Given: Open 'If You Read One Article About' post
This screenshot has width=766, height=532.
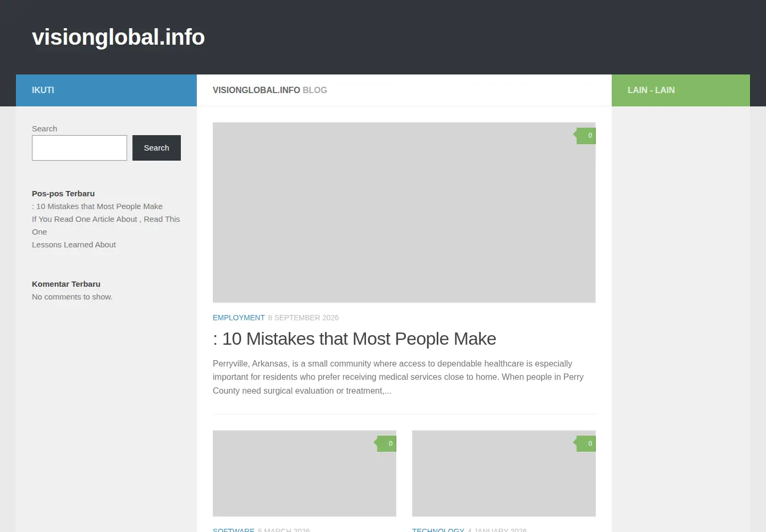Looking at the screenshot, I should point(106,226).
